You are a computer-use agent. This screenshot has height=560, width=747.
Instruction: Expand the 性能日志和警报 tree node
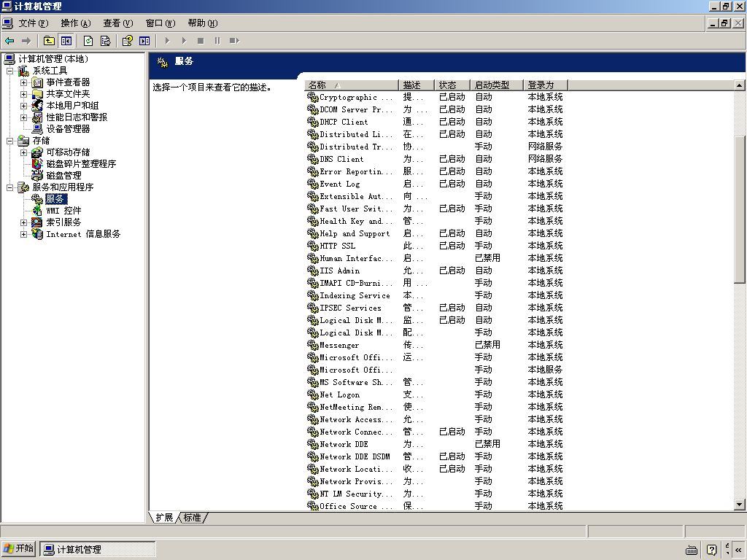click(x=23, y=117)
